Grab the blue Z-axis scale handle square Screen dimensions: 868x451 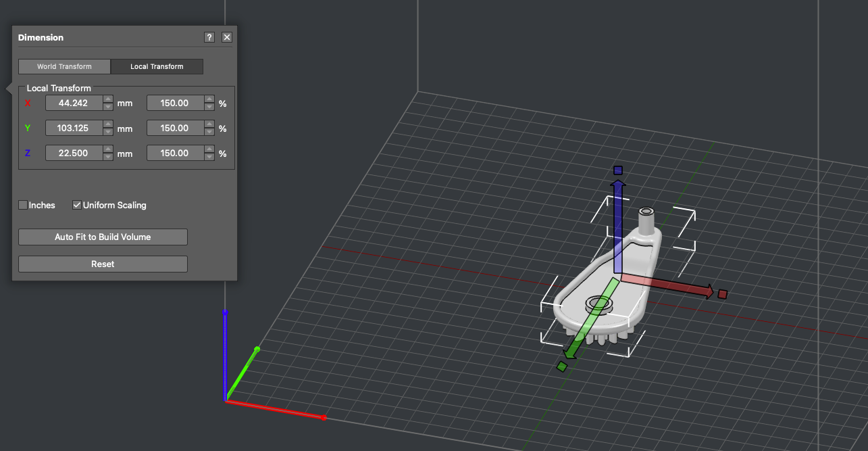tap(617, 170)
